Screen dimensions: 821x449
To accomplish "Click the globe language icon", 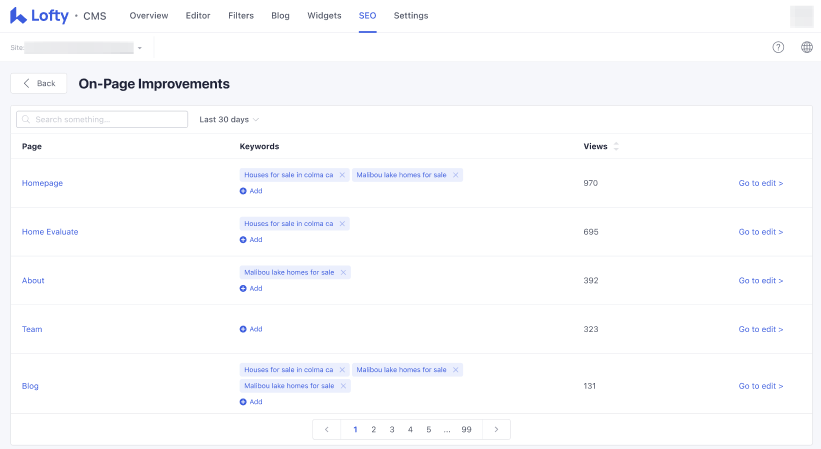I will 807,47.
